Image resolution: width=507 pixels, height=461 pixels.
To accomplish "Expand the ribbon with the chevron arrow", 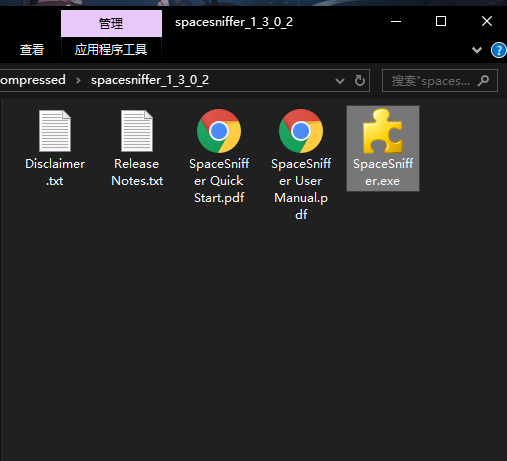I will click(x=477, y=50).
